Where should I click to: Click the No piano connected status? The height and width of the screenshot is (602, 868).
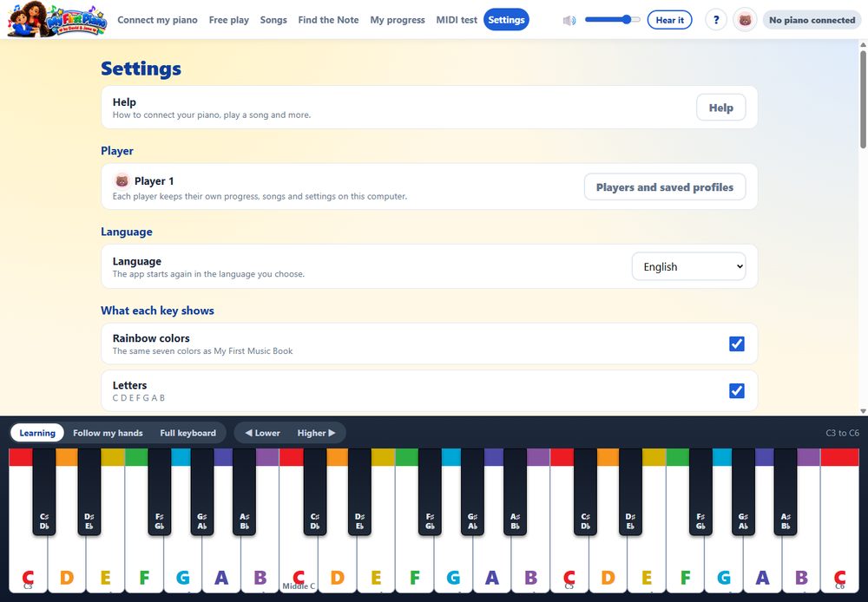pos(812,20)
